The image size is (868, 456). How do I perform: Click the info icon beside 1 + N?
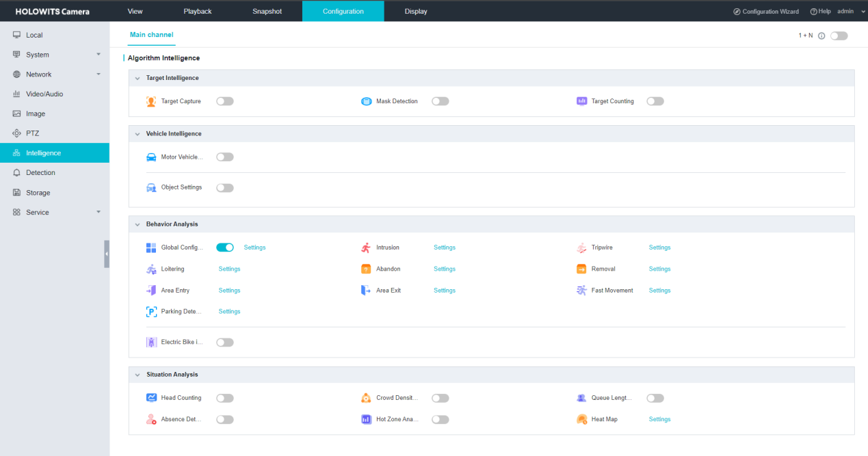point(821,36)
